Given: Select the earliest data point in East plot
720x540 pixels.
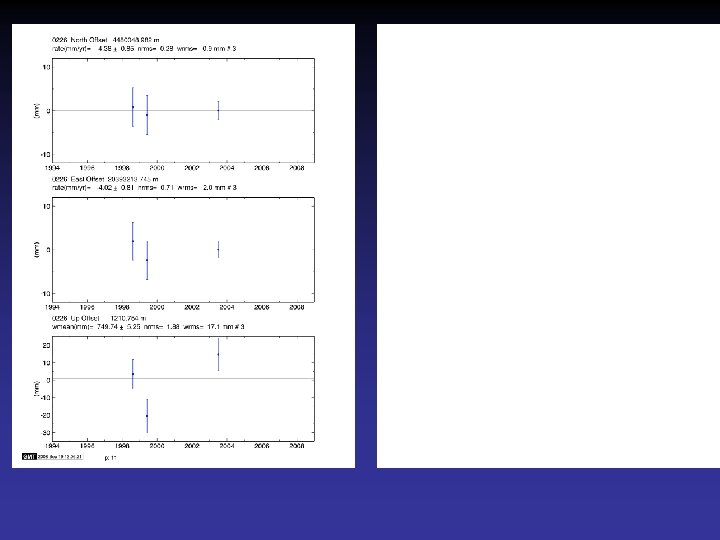Looking at the screenshot, I should click(133, 241).
